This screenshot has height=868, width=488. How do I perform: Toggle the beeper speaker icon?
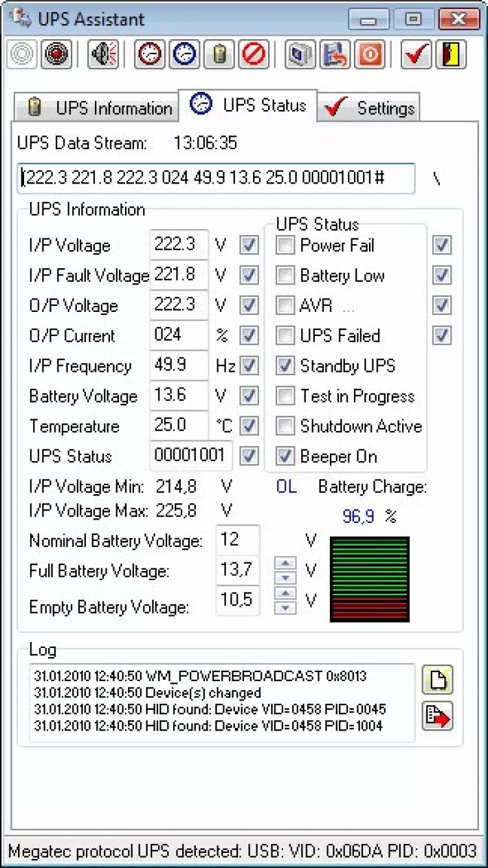[104, 54]
